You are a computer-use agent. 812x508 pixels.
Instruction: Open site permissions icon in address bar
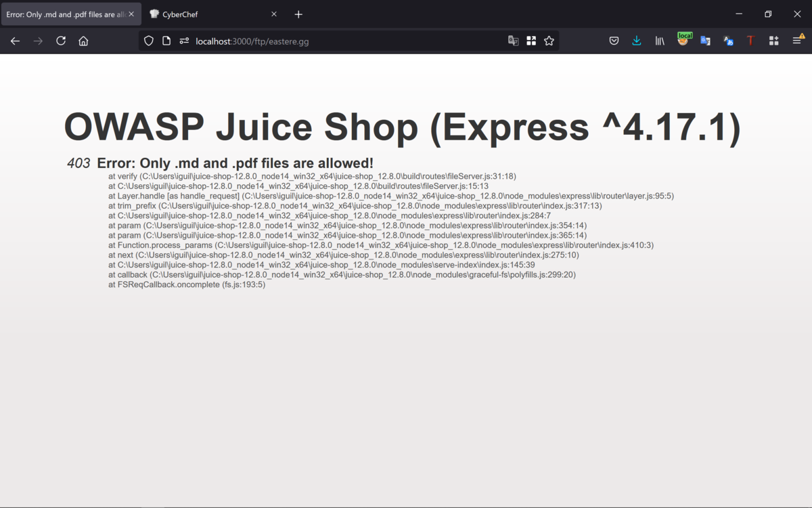(x=184, y=41)
